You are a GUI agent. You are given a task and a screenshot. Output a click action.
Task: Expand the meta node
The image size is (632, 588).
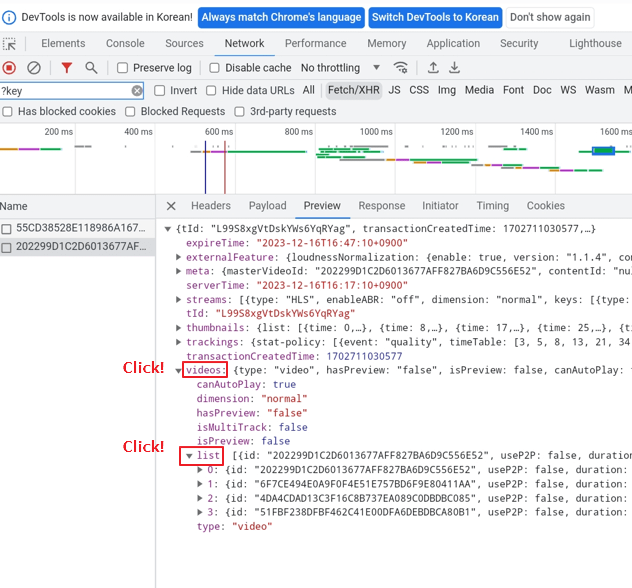[x=178, y=271]
